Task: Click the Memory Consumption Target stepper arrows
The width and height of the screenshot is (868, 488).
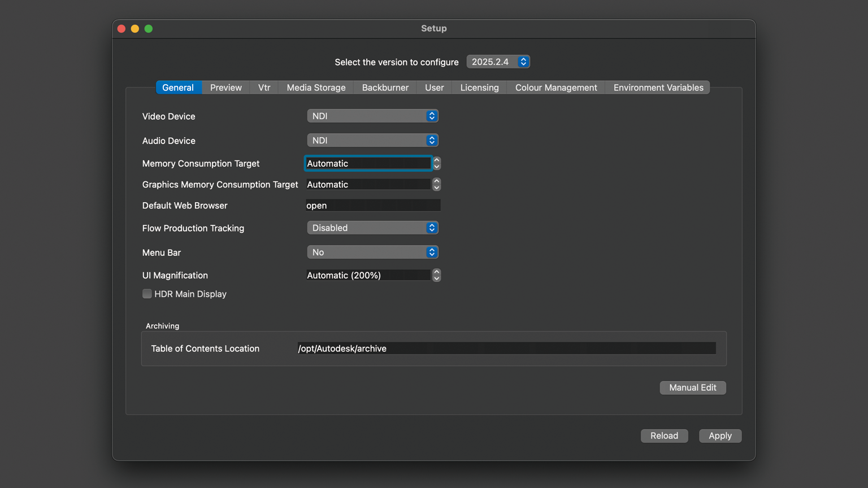Action: coord(436,163)
